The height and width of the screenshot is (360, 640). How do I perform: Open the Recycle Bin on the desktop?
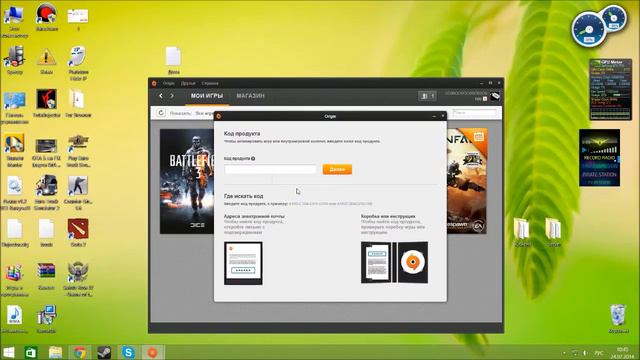tap(618, 319)
